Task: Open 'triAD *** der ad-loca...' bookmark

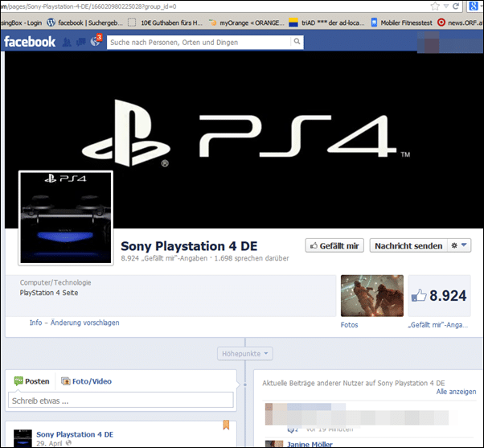Action: [x=326, y=23]
